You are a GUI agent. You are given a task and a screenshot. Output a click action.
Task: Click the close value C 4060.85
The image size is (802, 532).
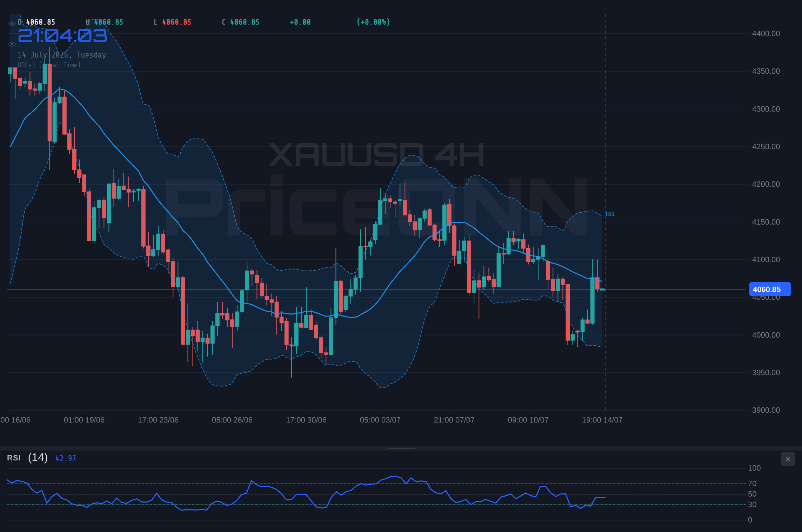[241, 22]
